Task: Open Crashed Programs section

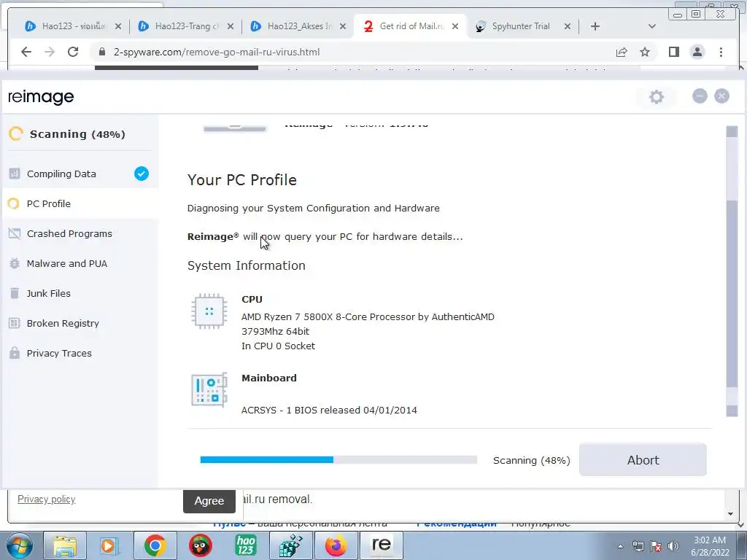Action: tap(80, 234)
